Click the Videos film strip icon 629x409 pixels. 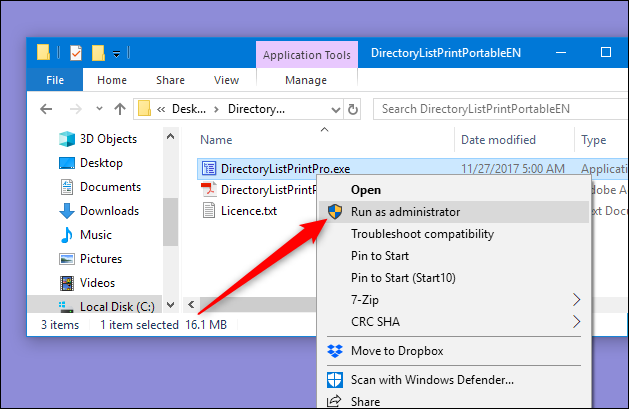pyautogui.click(x=67, y=283)
